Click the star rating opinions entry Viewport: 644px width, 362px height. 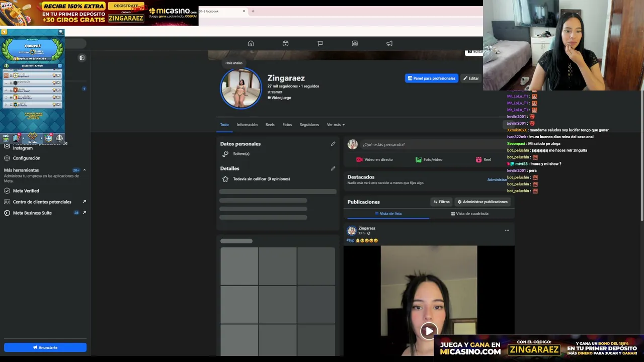point(261,179)
